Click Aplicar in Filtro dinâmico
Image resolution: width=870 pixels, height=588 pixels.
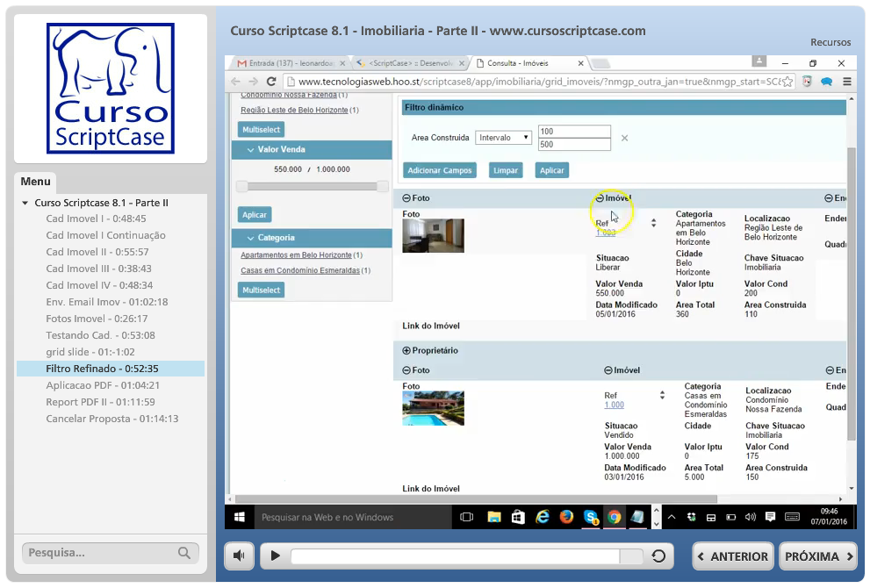pyautogui.click(x=552, y=170)
